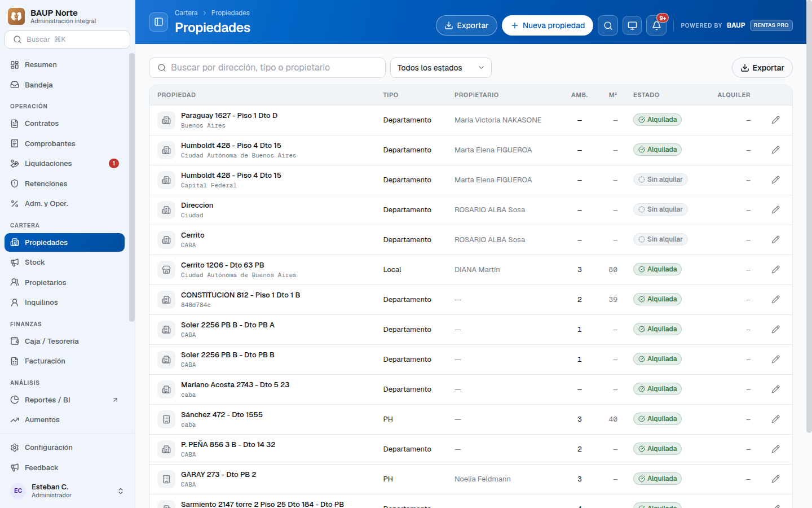Click pencil icon for Mariano Acosta 2743

coord(776,389)
